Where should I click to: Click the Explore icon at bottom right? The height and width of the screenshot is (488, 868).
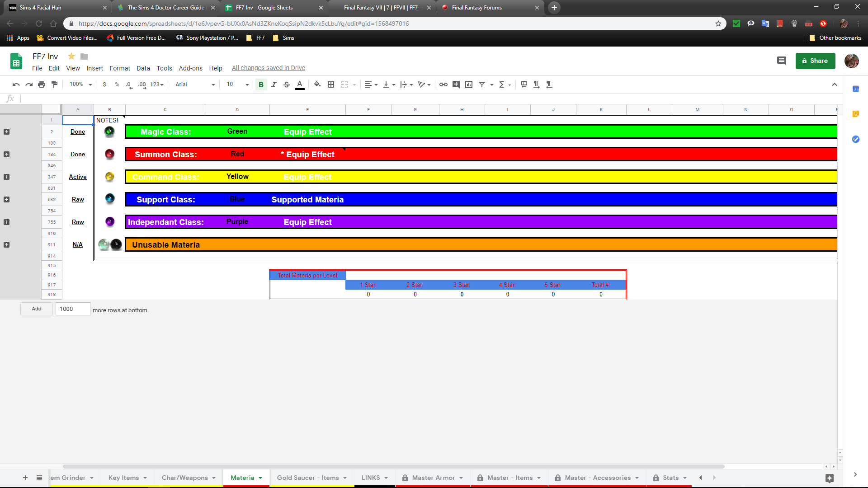click(x=830, y=478)
